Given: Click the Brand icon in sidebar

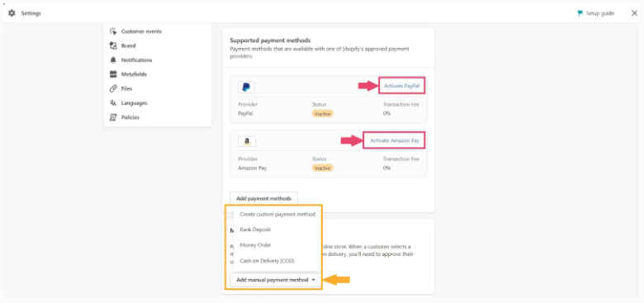Looking at the screenshot, I should (113, 45).
